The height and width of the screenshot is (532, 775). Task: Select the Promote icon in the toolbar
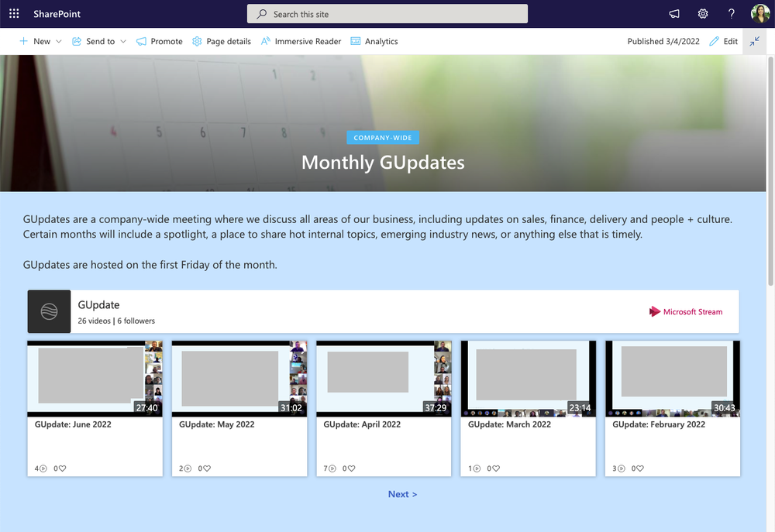pyautogui.click(x=159, y=41)
